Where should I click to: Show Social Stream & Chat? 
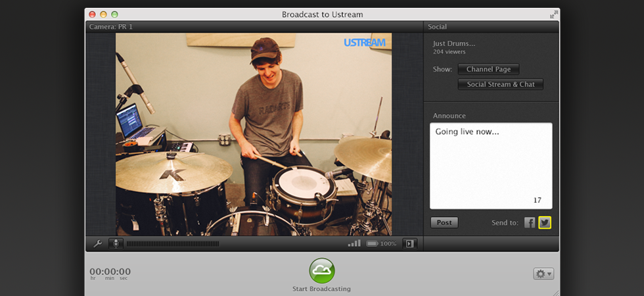501,84
